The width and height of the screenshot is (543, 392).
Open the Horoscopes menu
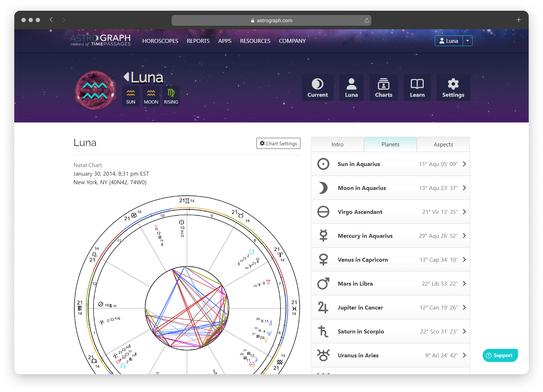160,41
